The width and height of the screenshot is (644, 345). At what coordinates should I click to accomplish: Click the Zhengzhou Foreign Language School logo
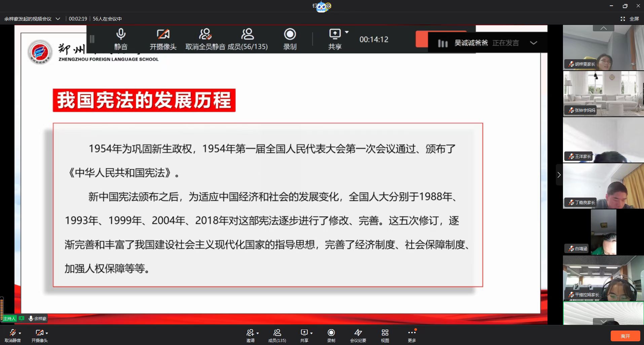[40, 52]
